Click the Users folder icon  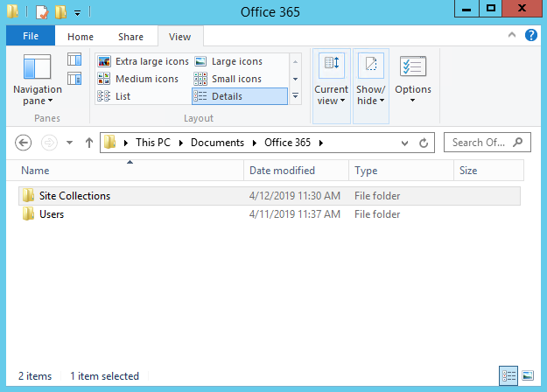(28, 213)
